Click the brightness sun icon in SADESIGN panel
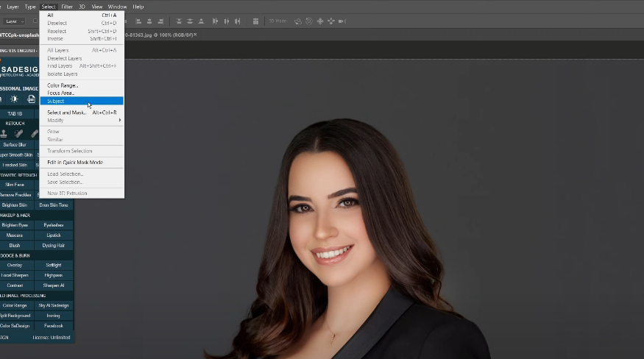This screenshot has height=359, width=644. (14, 99)
